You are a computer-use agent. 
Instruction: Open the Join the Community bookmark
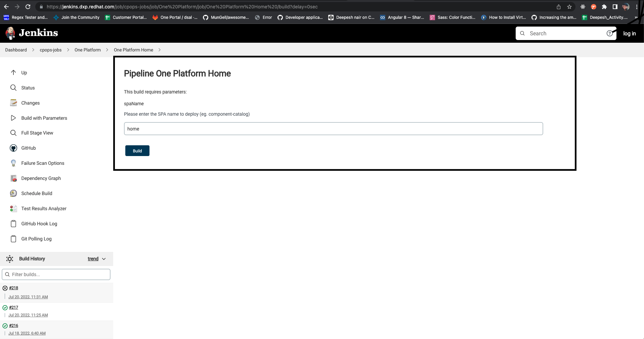pos(77,17)
